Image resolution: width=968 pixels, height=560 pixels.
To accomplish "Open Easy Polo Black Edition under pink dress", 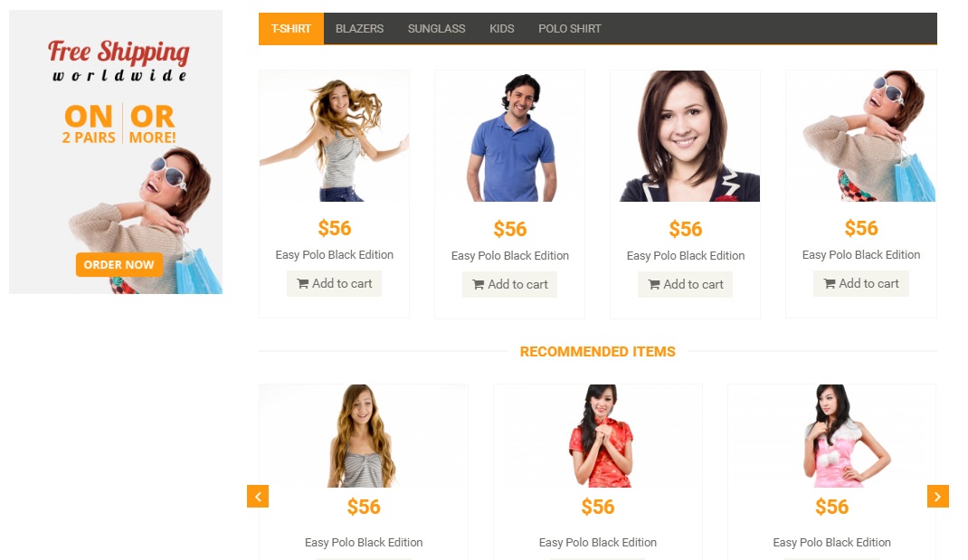I will click(831, 542).
